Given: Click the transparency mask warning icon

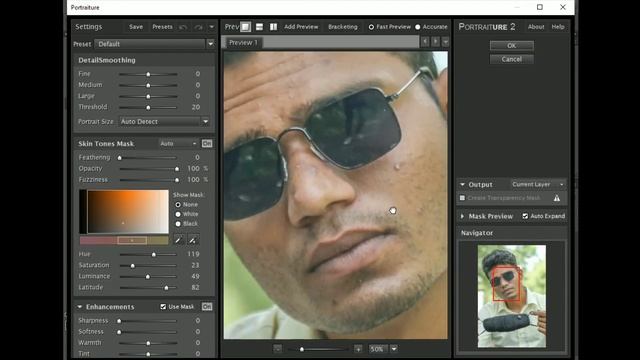Looking at the screenshot, I should pos(557,198).
